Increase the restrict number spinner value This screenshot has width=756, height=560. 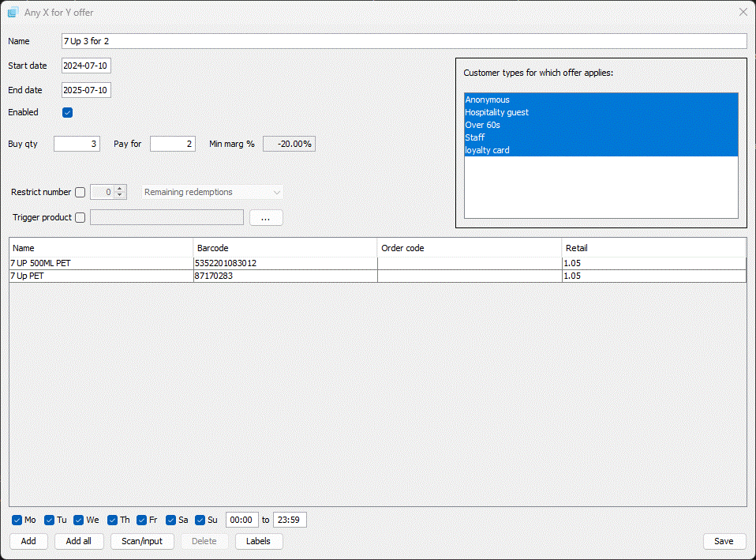pos(120,188)
